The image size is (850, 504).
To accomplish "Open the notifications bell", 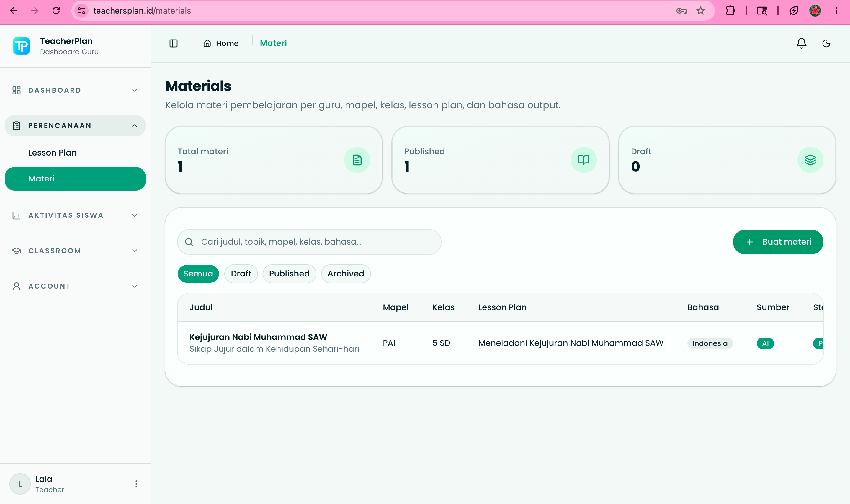I will click(801, 43).
